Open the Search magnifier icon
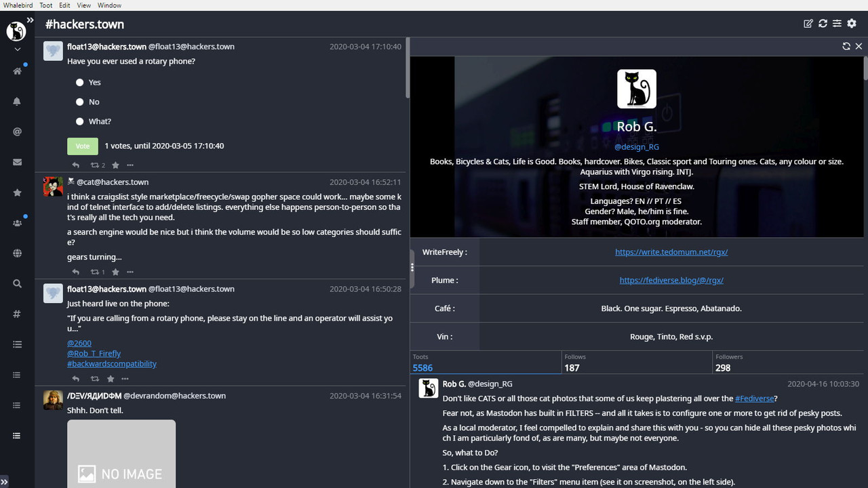The width and height of the screenshot is (868, 488). pyautogui.click(x=17, y=284)
